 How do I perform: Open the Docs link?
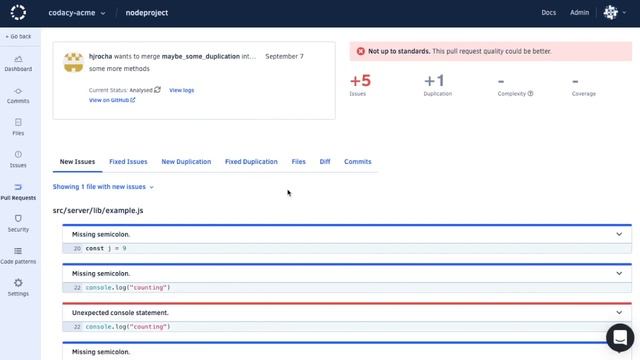click(x=549, y=13)
